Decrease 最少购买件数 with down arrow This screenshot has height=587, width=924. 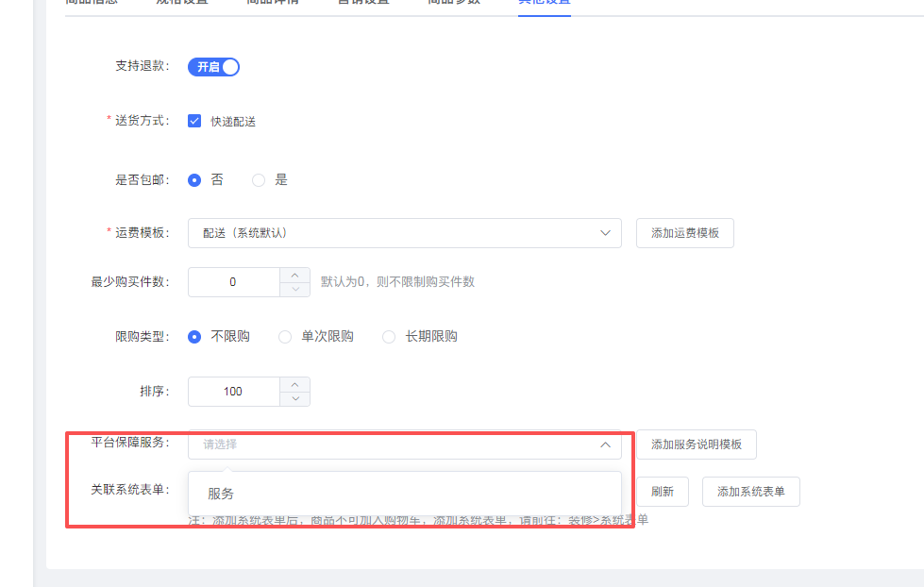(x=295, y=289)
